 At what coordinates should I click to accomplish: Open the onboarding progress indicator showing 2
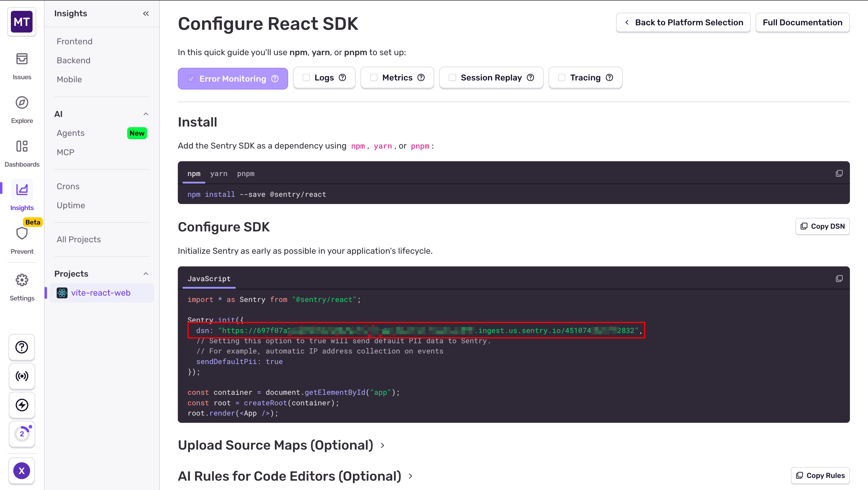[22, 434]
